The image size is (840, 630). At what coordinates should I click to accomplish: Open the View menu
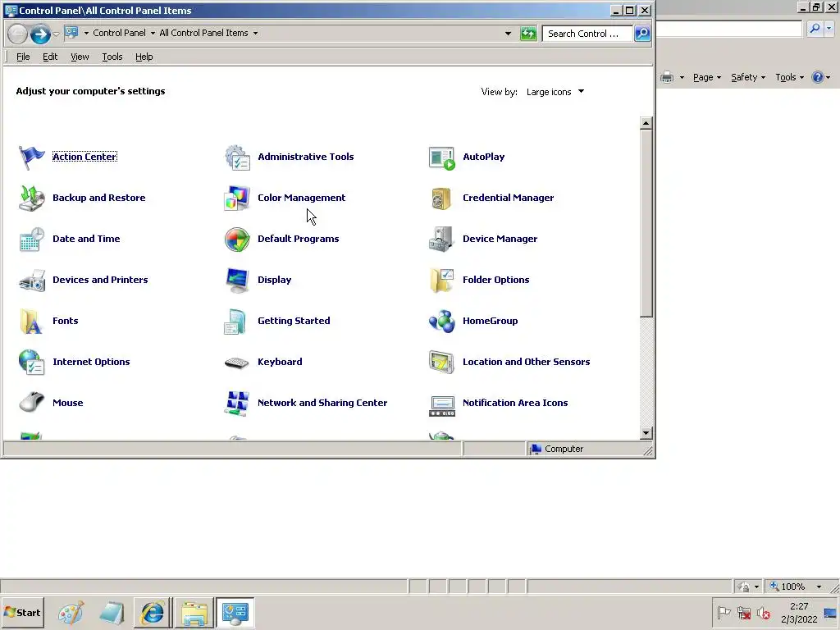click(80, 57)
